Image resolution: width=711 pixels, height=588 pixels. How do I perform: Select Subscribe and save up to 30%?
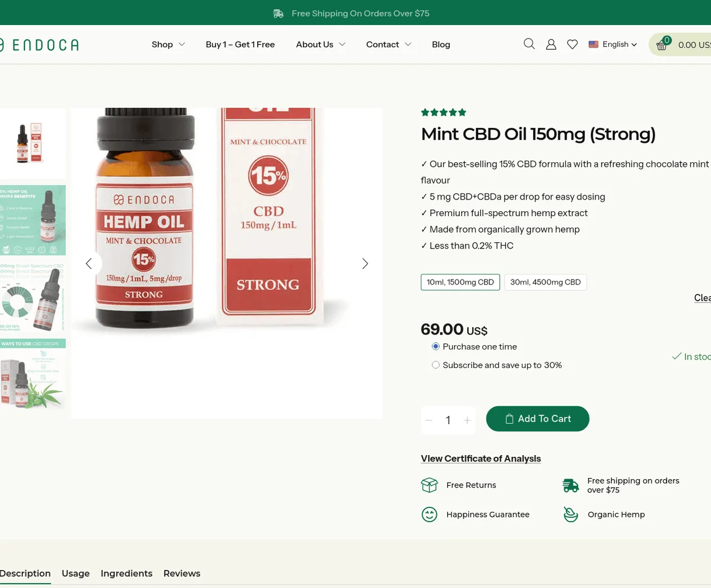[435, 365]
